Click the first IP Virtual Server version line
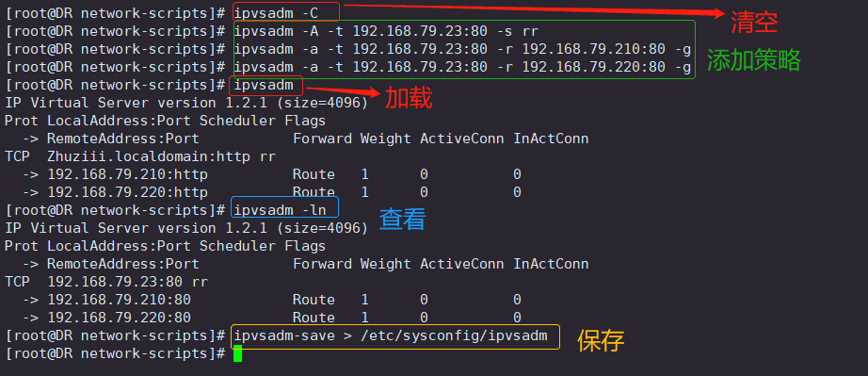 pos(186,103)
